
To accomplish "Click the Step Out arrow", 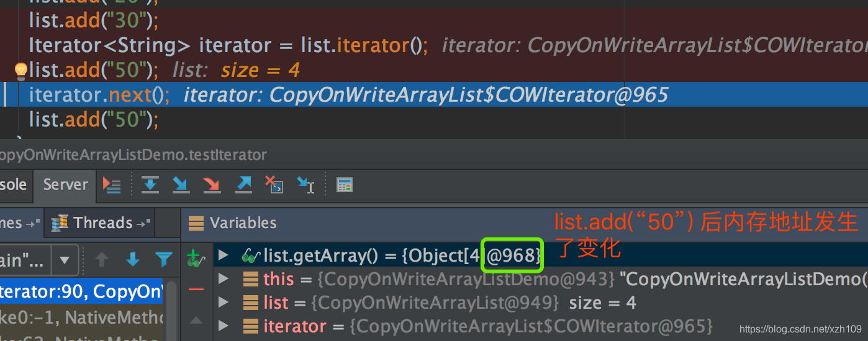I will (x=243, y=184).
